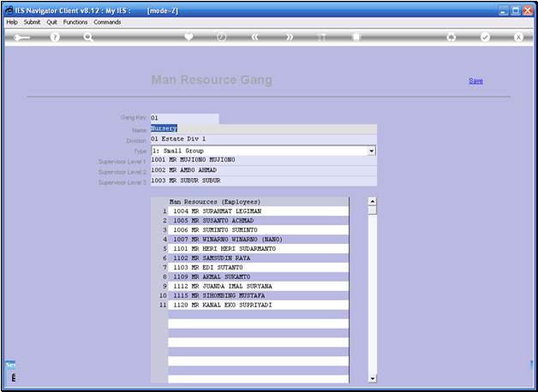Image resolution: width=538 pixels, height=392 pixels.
Task: Select row 1102 MR SAMSUDIN RAYA
Action: (x=259, y=258)
